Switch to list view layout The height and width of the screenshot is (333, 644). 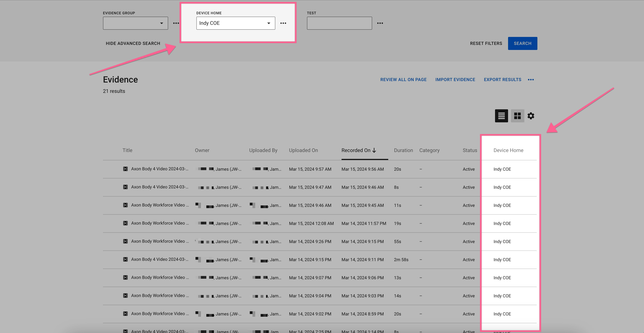501,116
